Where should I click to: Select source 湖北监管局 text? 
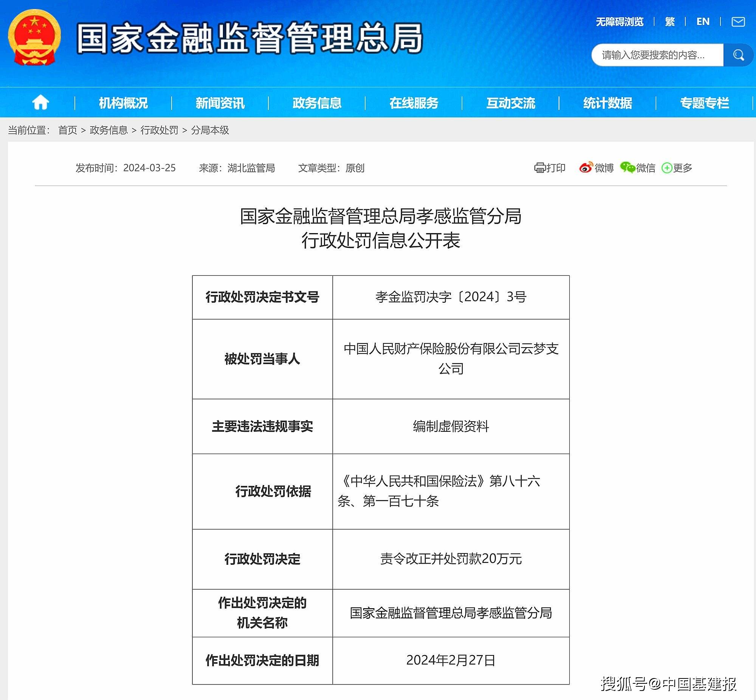click(251, 168)
